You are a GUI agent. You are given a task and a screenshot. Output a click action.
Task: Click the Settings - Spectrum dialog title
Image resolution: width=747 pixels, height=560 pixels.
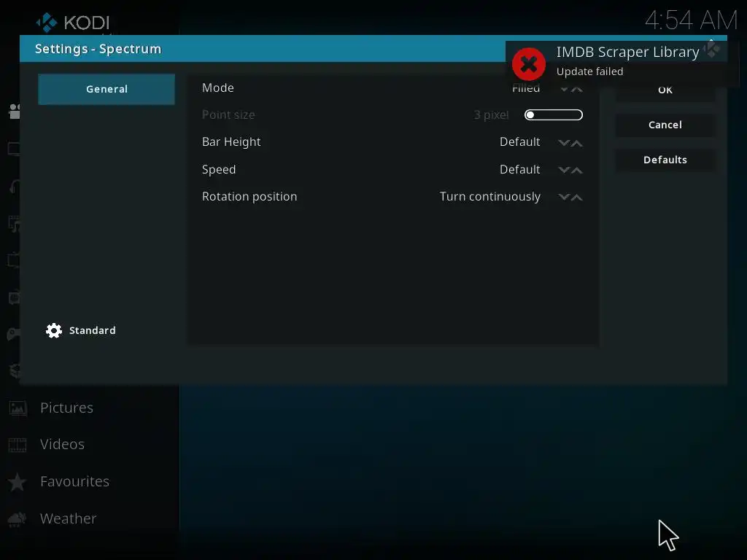tap(98, 49)
